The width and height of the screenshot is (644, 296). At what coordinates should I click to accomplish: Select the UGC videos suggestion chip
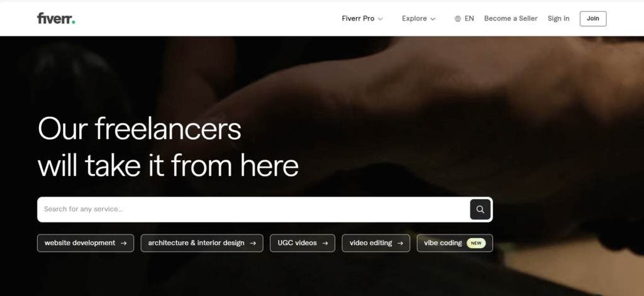(303, 243)
